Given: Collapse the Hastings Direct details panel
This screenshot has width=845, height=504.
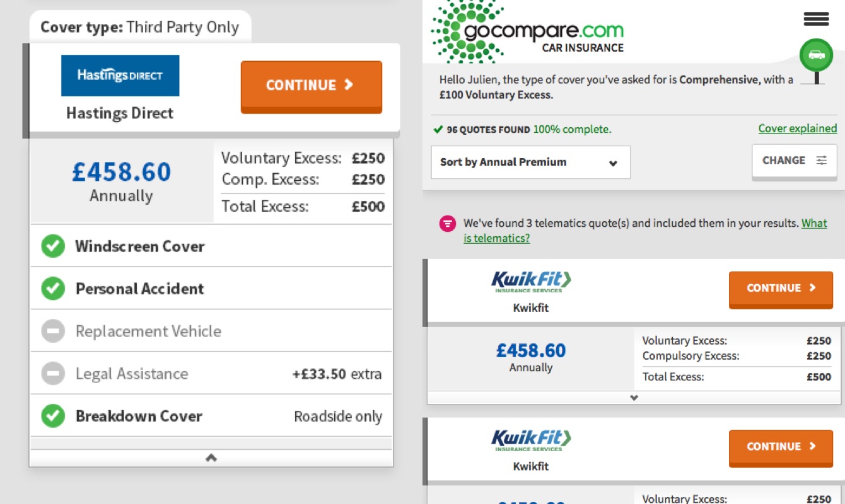Looking at the screenshot, I should 211,458.
